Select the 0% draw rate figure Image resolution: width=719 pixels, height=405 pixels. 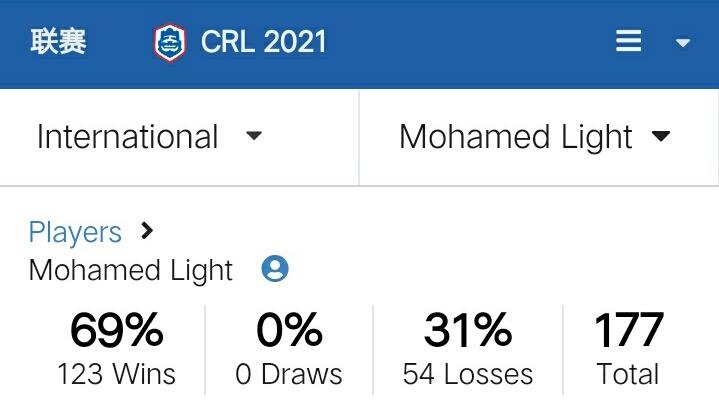click(289, 332)
